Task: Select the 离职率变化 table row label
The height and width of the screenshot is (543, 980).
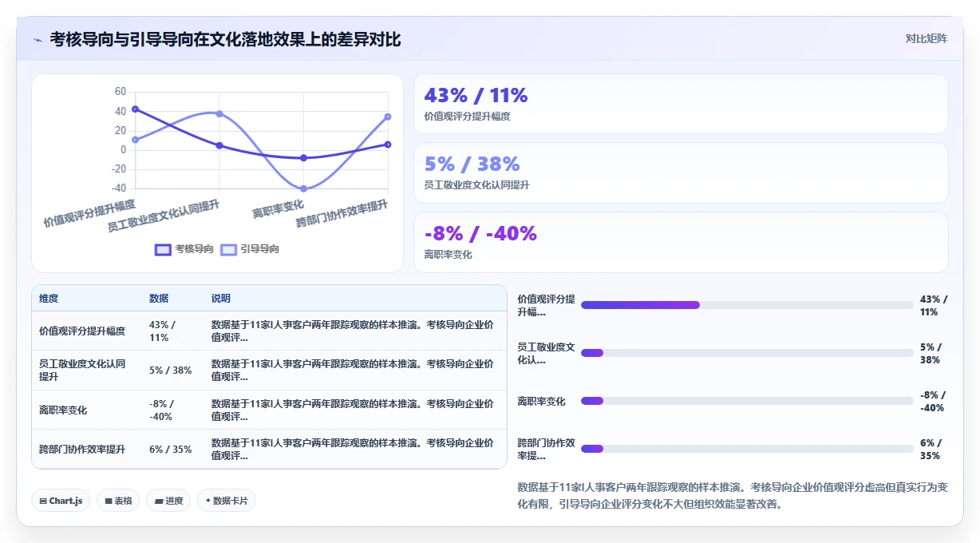Action: point(63,410)
